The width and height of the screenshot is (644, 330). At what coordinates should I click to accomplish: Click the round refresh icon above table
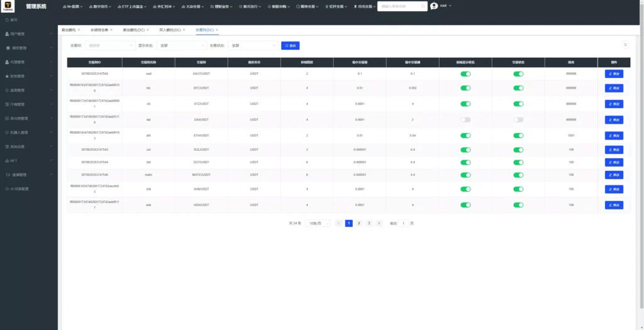coord(626,45)
